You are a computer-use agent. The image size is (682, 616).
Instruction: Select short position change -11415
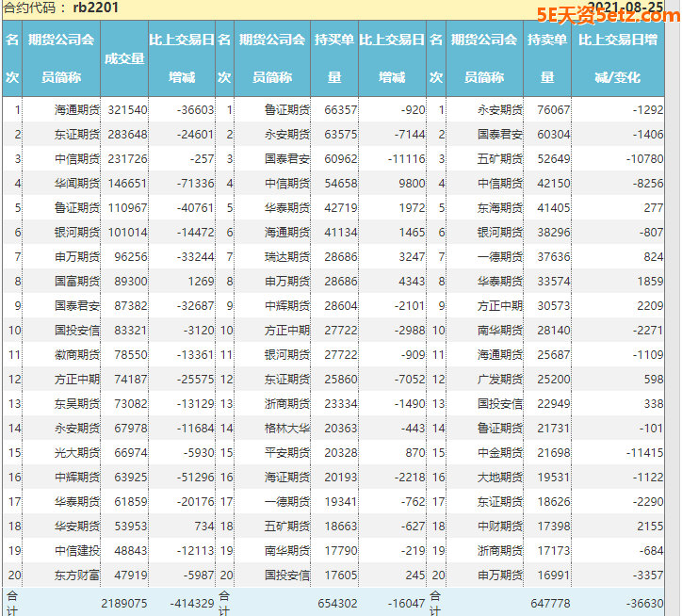(645, 453)
